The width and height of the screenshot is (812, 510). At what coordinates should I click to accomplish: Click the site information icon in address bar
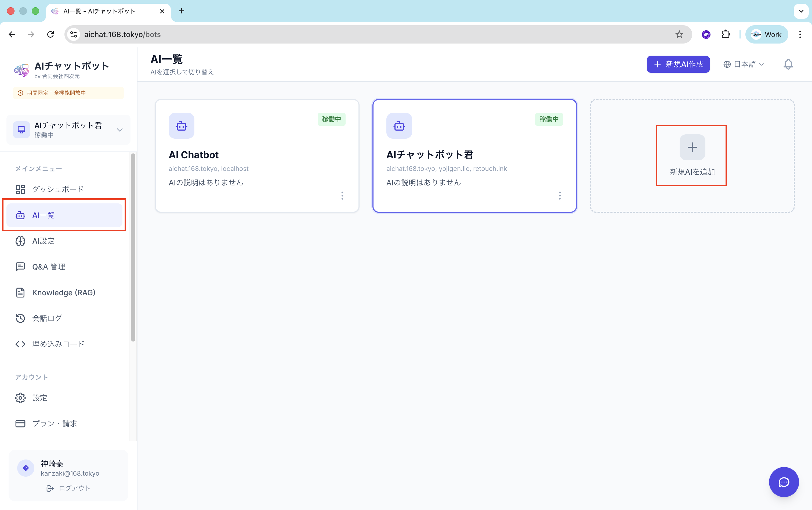[74, 34]
